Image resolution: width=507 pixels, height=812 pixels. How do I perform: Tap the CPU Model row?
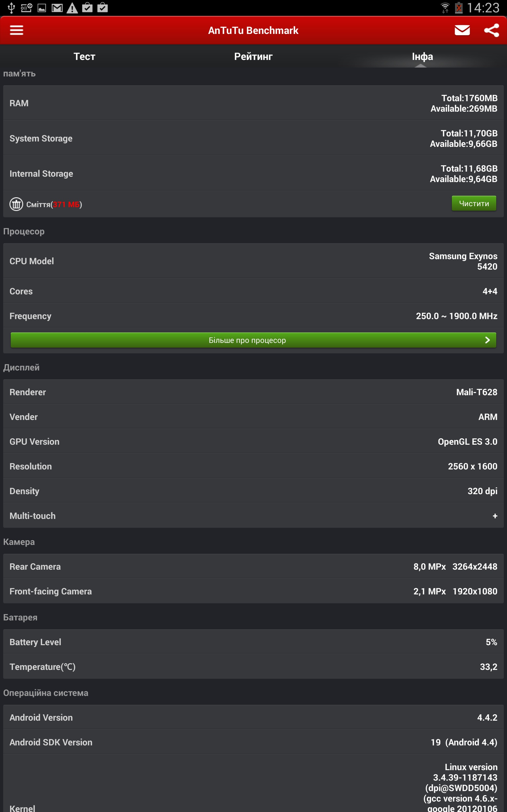click(x=253, y=261)
